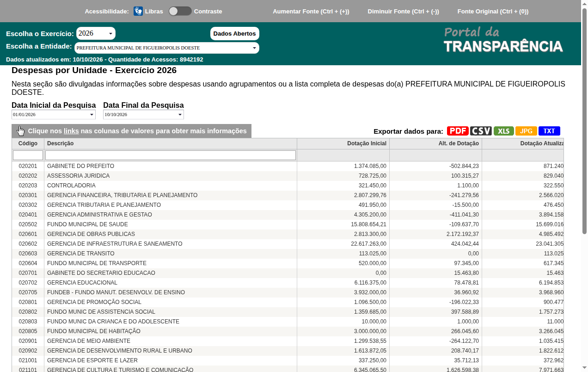Click code 020401
588x372 pixels.
[28, 215]
